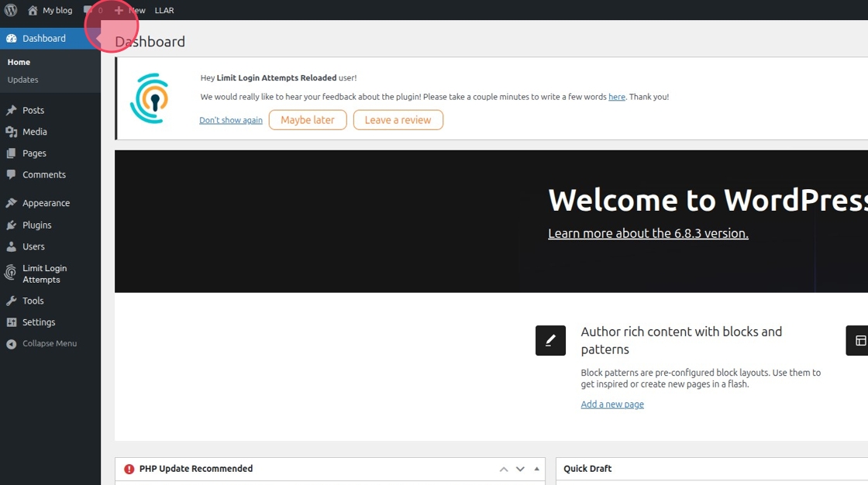The image size is (868, 485).
Task: Click the Media library icon
Action: point(11,132)
